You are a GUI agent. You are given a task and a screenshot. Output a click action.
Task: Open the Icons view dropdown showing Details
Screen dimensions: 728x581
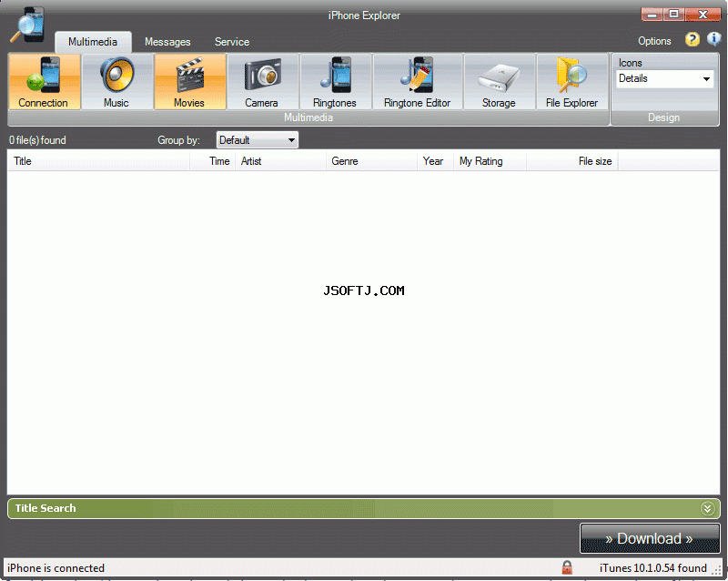[x=665, y=78]
